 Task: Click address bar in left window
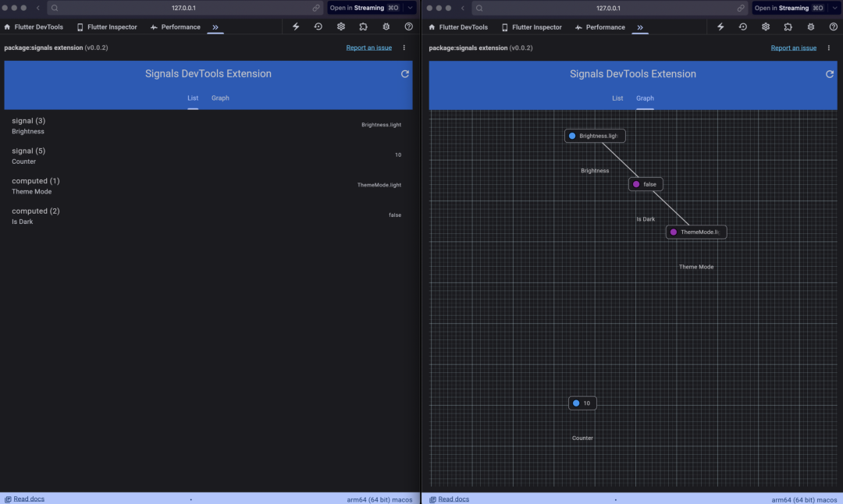click(x=184, y=8)
